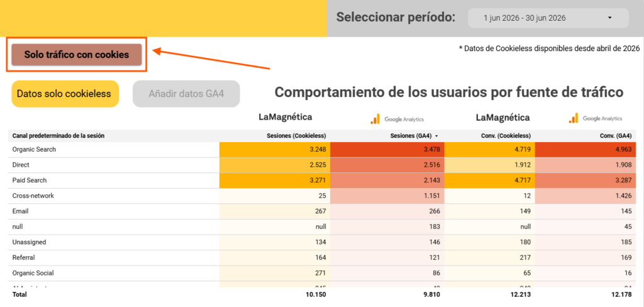Screen dimensions: 644x307
Task: Select the Direct row label
Action: pyautogui.click(x=21, y=165)
